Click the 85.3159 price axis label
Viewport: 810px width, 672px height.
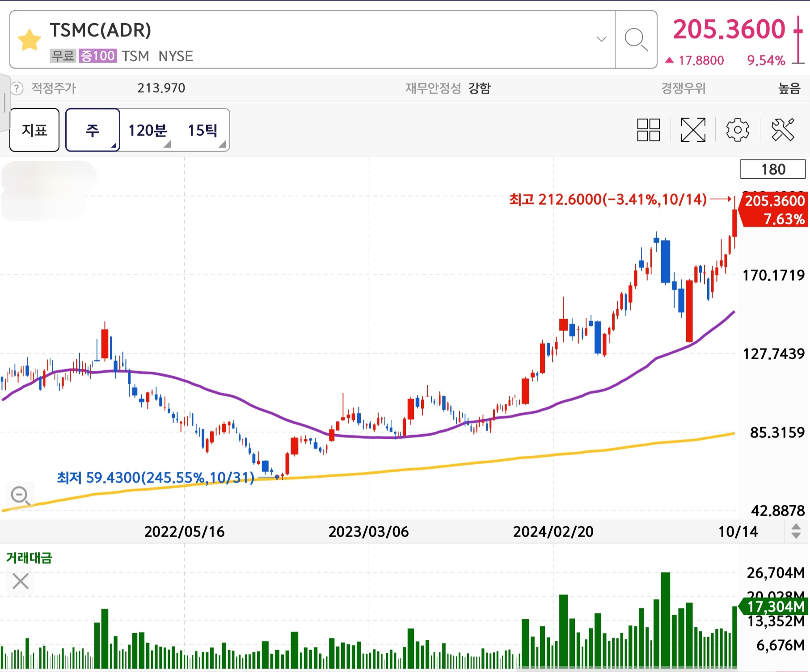pos(777,432)
